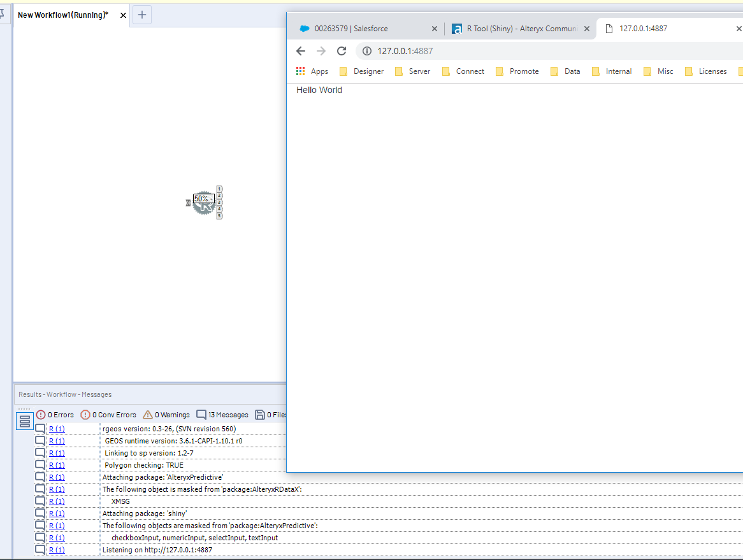Click output anchor 3 of the R tool
Viewport: 743px width, 560px height.
[219, 202]
